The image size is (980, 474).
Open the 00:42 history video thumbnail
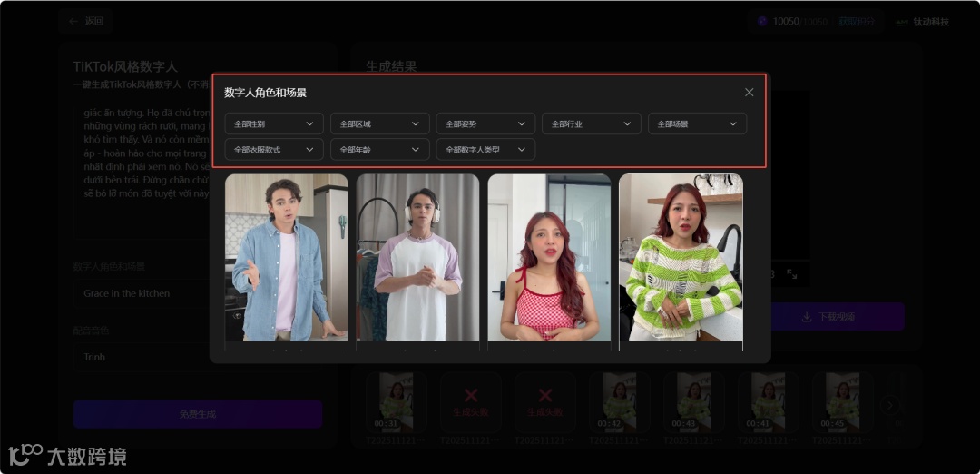click(x=620, y=402)
